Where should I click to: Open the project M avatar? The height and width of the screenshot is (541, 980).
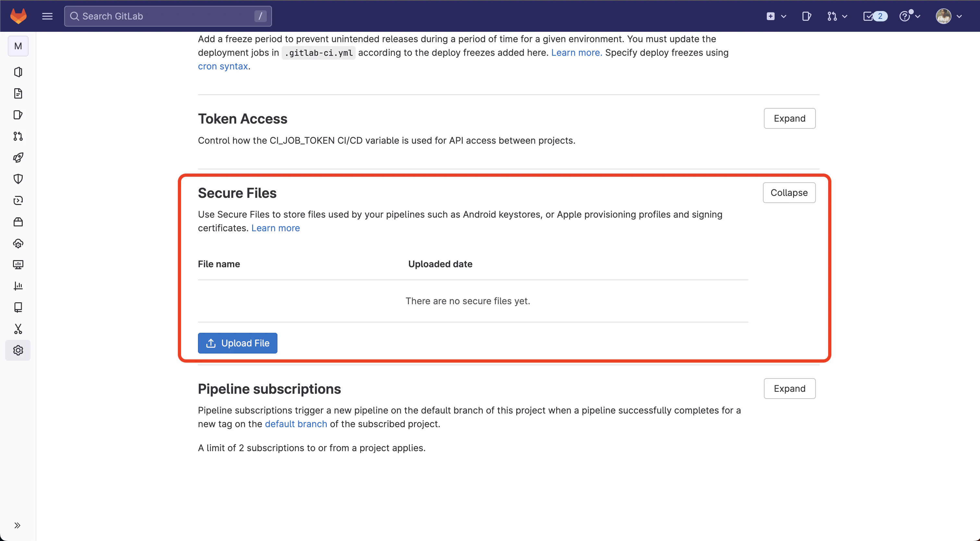click(x=18, y=46)
